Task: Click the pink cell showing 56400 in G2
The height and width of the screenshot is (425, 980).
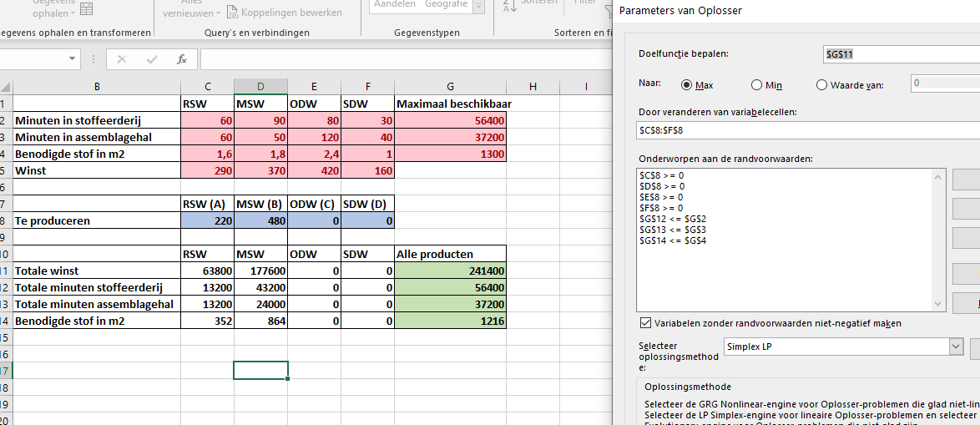Action: (450, 120)
